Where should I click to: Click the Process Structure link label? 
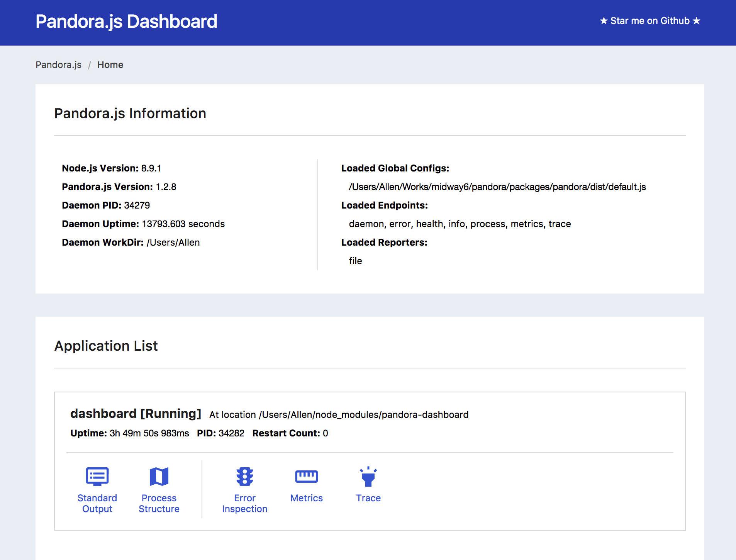(x=159, y=504)
